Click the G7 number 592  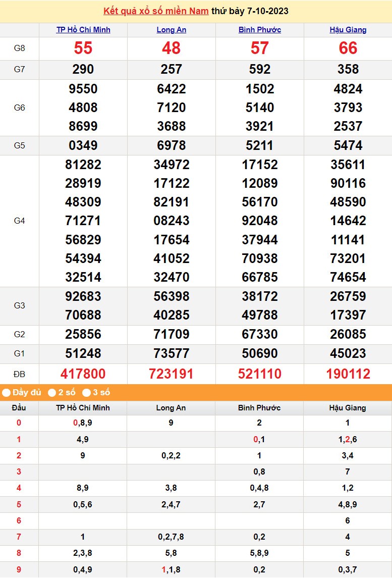pos(260,69)
